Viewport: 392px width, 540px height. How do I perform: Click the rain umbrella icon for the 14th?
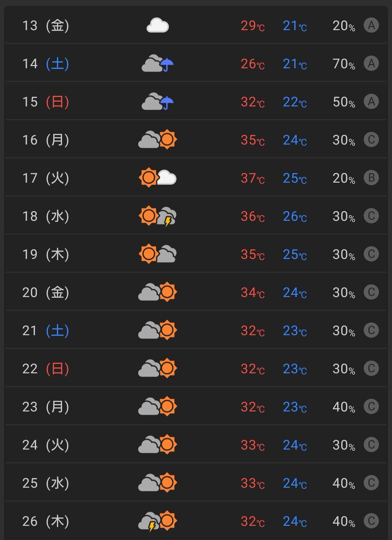tap(157, 63)
